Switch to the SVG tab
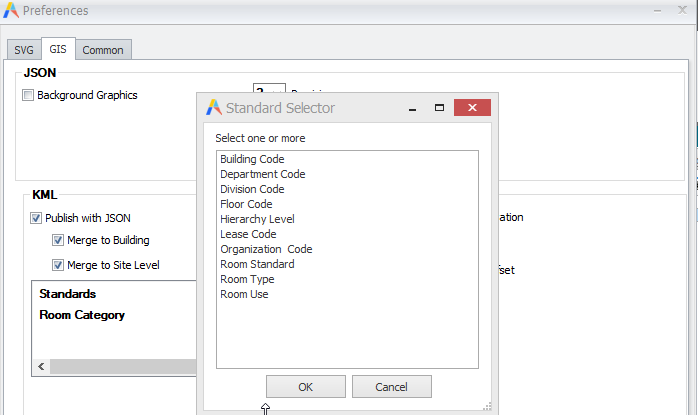Viewport: 698px width, 415px height. click(x=23, y=50)
